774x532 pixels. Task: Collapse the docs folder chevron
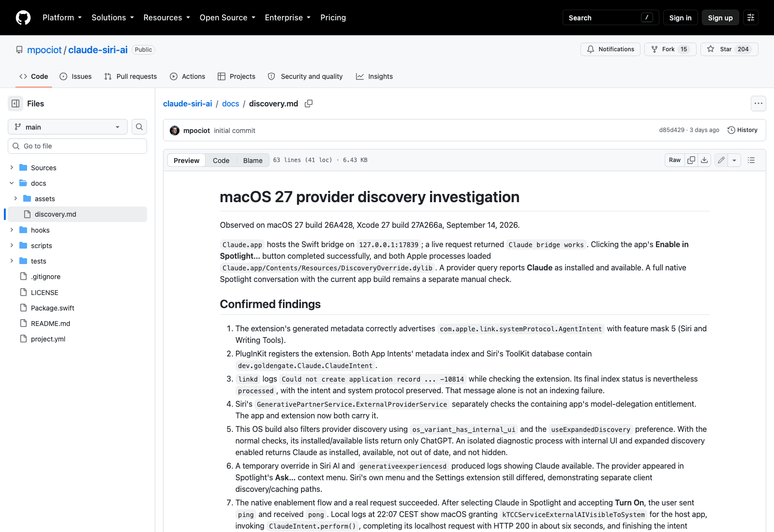(12, 183)
